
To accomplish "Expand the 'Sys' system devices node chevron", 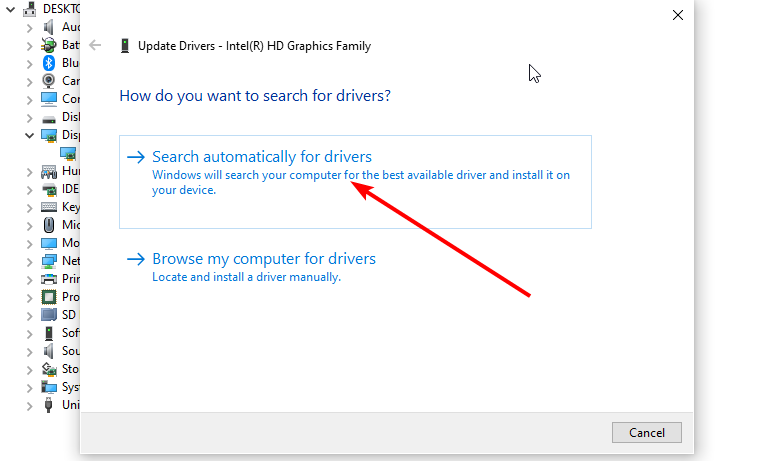I will (x=29, y=388).
